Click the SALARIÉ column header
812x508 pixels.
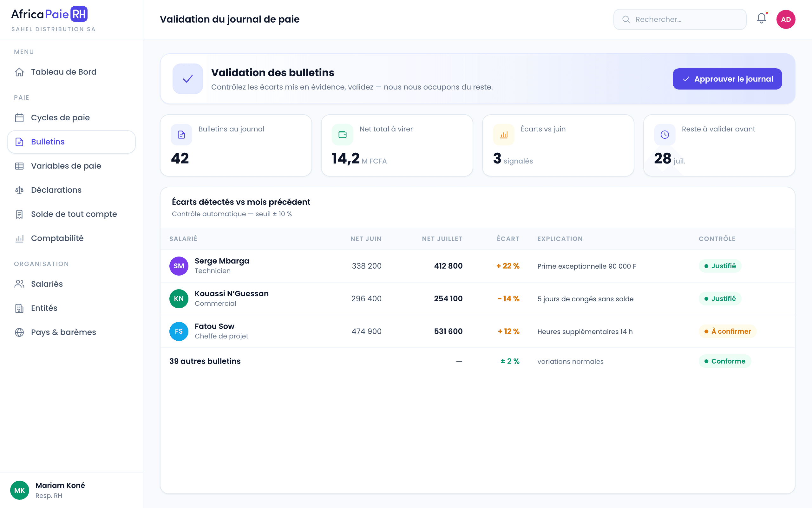click(x=183, y=239)
